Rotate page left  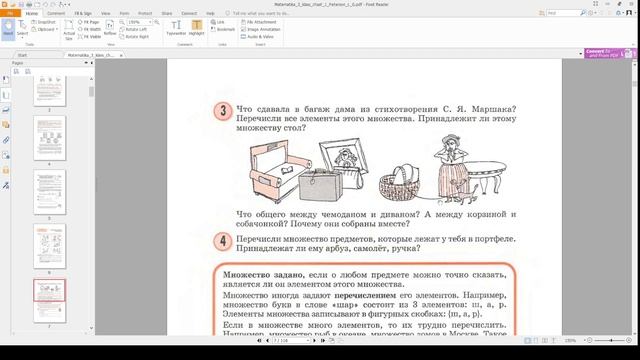coord(133,29)
